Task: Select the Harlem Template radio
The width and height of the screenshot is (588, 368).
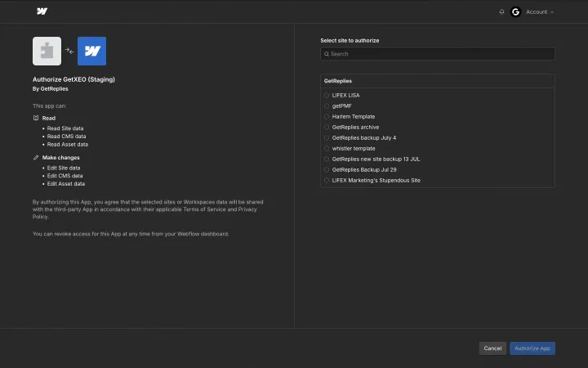Action: (327, 116)
